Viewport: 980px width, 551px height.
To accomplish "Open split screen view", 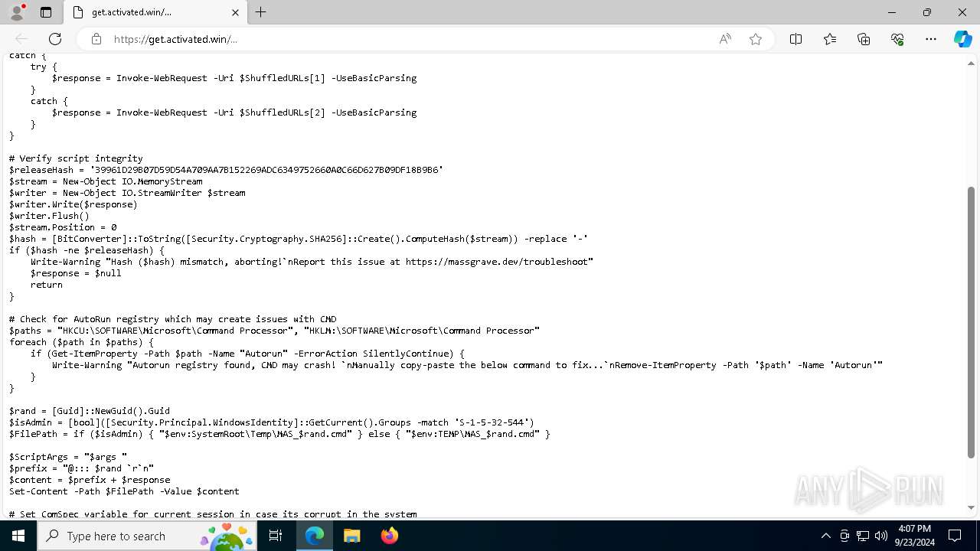I will tap(795, 39).
